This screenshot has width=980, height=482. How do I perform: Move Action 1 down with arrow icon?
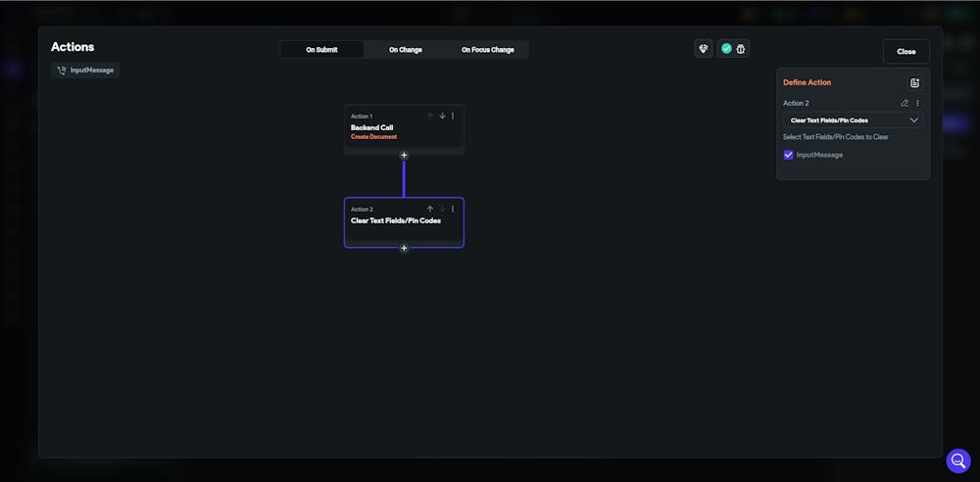pyautogui.click(x=442, y=116)
